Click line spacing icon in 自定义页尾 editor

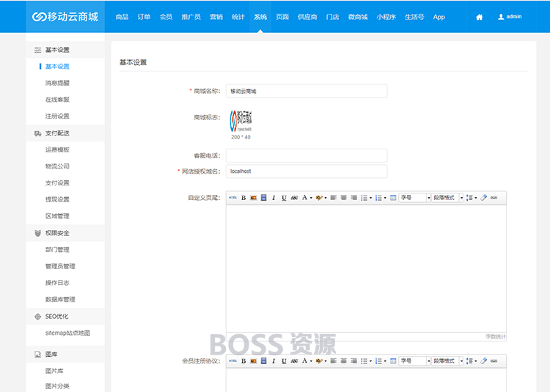(469, 198)
